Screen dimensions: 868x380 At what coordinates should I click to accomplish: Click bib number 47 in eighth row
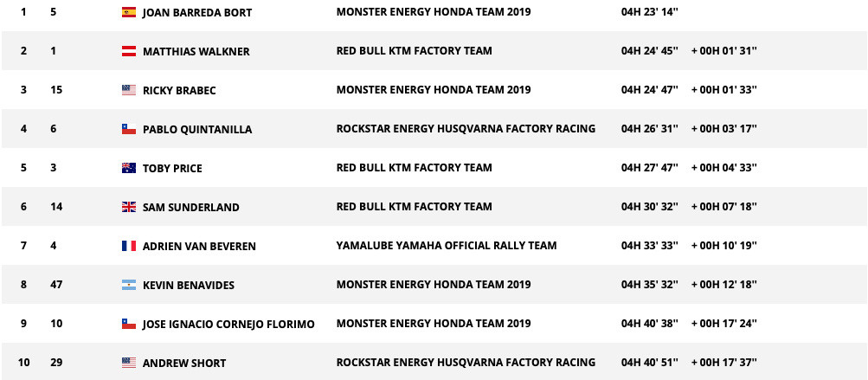[56, 285]
